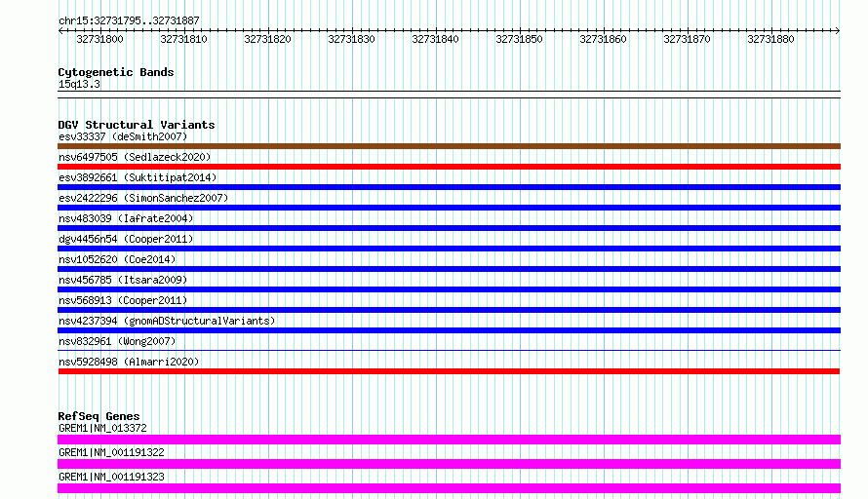Click the blue nsv483039 variant bar
The height and width of the screenshot is (499, 868).
(x=449, y=228)
